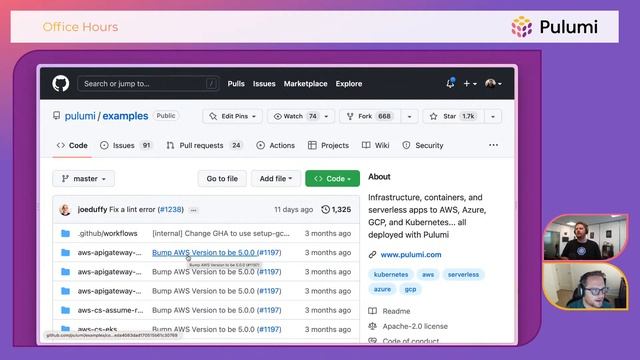This screenshot has width=640, height=360.
Task: Click the Go to file button
Action: click(x=222, y=179)
